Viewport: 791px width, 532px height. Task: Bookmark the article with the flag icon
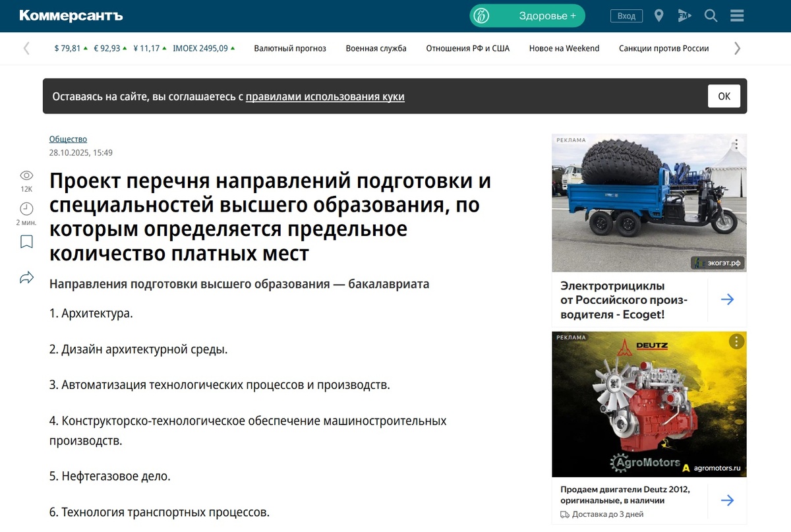[x=26, y=241]
